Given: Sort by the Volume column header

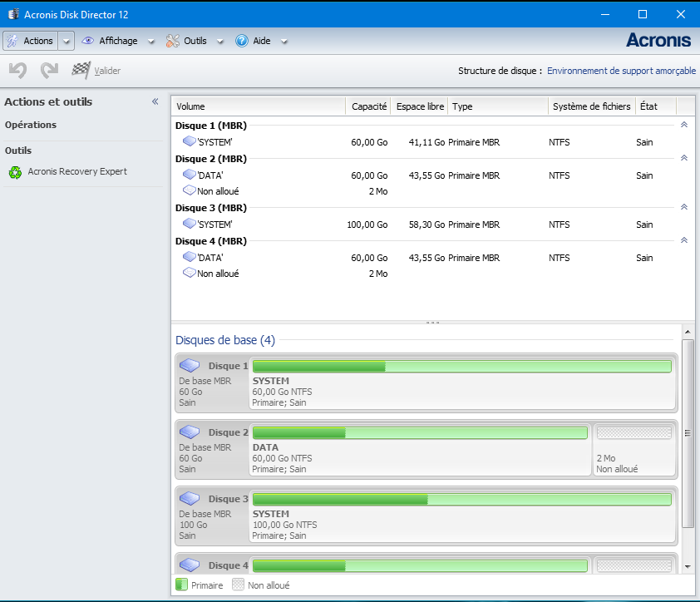Looking at the screenshot, I should click(x=259, y=106).
